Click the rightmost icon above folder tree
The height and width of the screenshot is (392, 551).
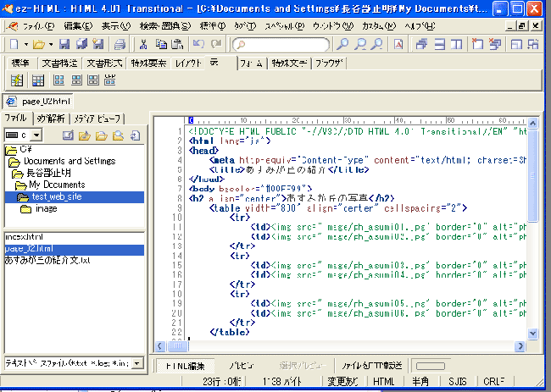[135, 135]
